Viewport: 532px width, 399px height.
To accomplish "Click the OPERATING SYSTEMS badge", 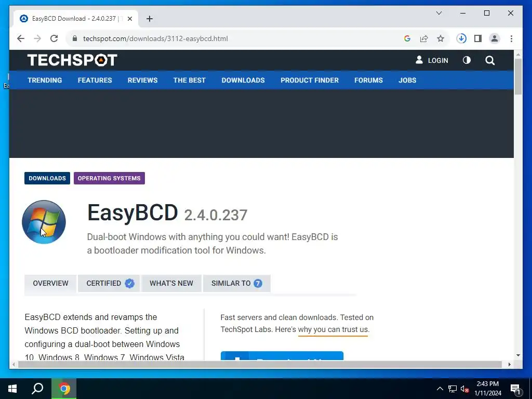I will 109,178.
